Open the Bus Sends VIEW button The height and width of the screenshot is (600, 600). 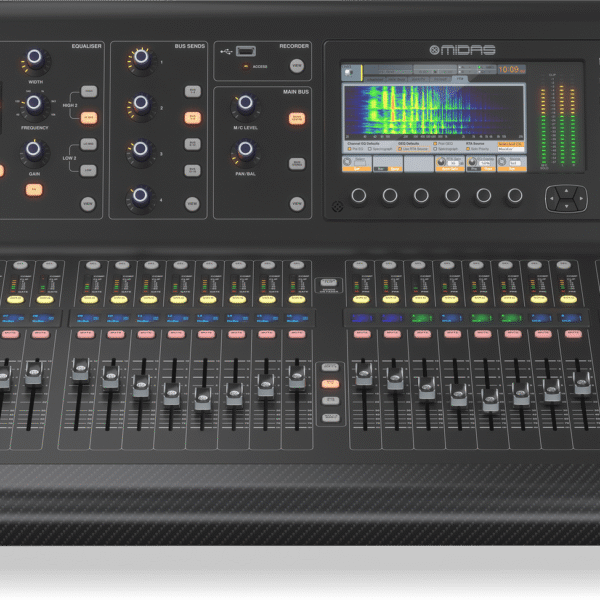192,204
